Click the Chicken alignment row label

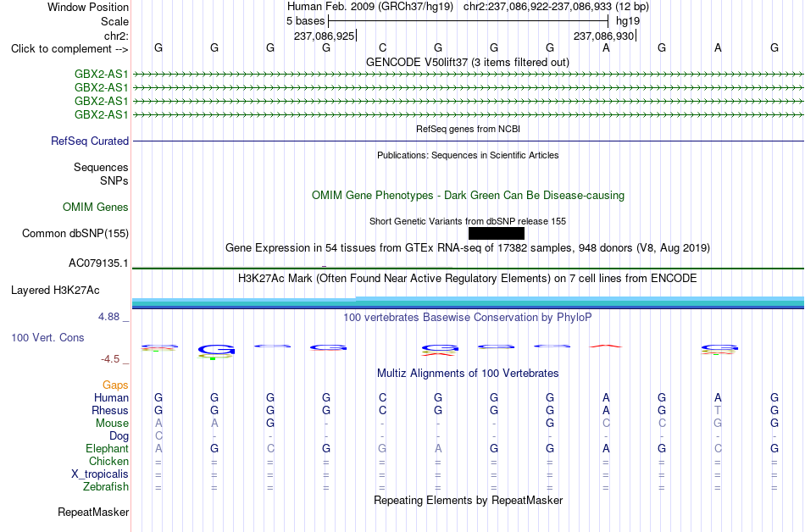tap(108, 462)
